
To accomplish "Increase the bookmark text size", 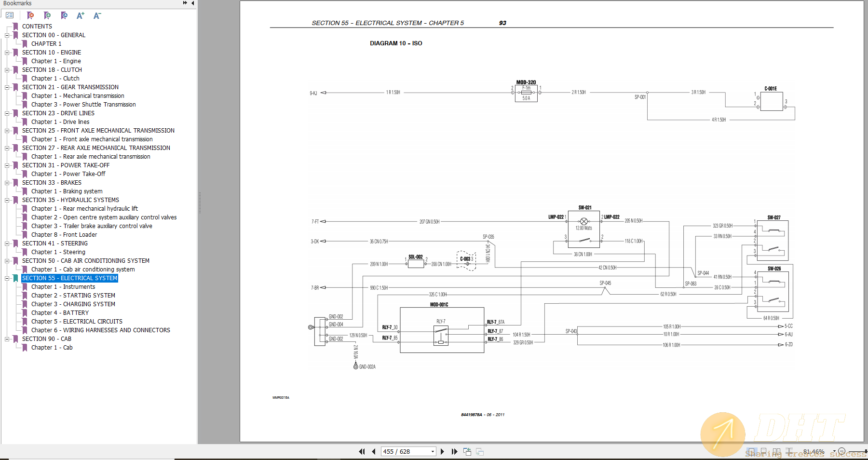I will [80, 15].
